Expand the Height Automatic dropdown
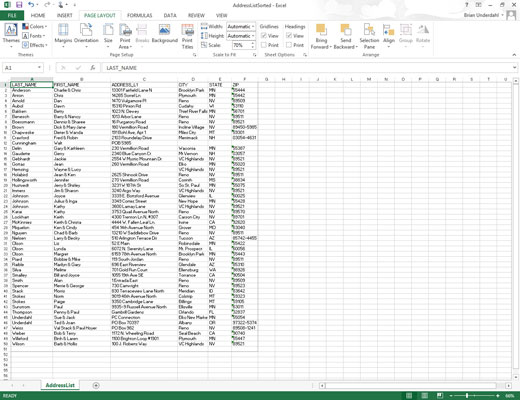Viewport: 520px width, 400px height. click(241, 36)
